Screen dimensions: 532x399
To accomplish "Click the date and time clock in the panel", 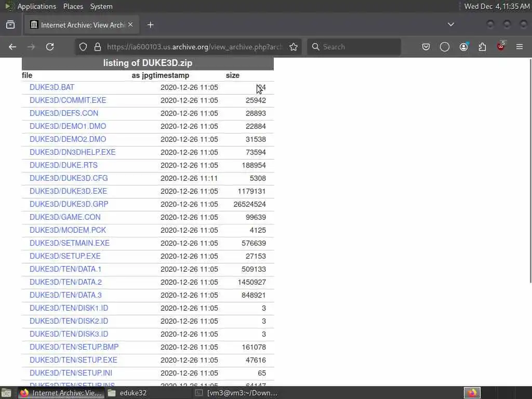I will pyautogui.click(x=497, y=6).
